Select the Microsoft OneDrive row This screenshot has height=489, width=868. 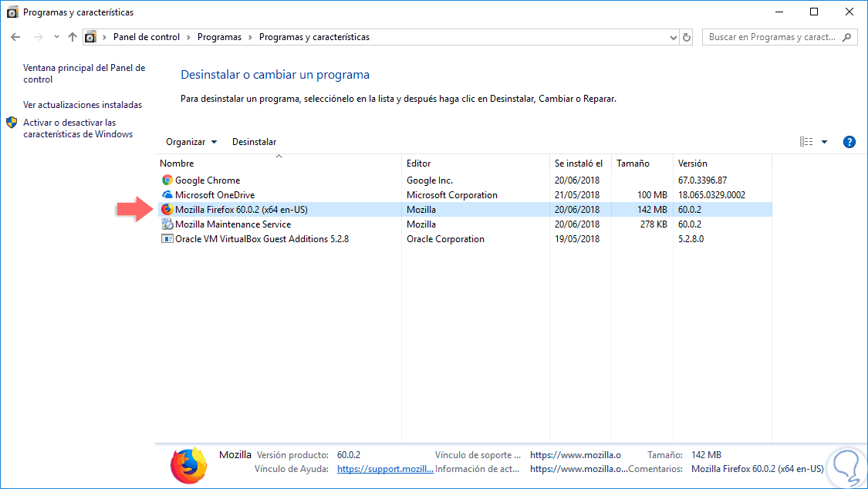point(464,194)
